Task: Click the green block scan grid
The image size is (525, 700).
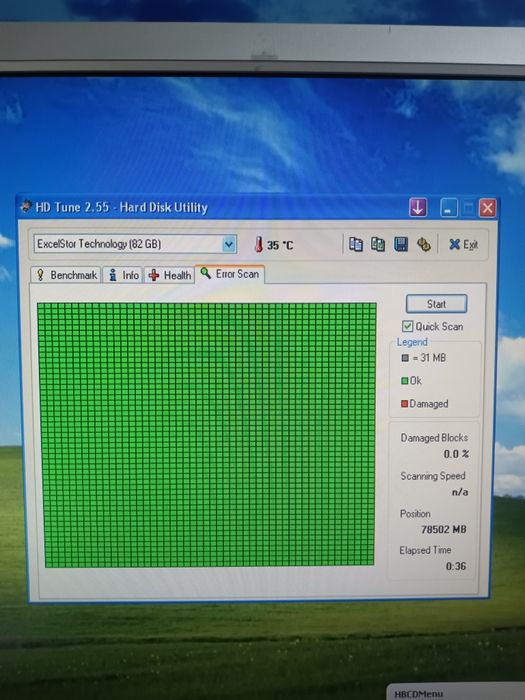Action: coord(207,434)
